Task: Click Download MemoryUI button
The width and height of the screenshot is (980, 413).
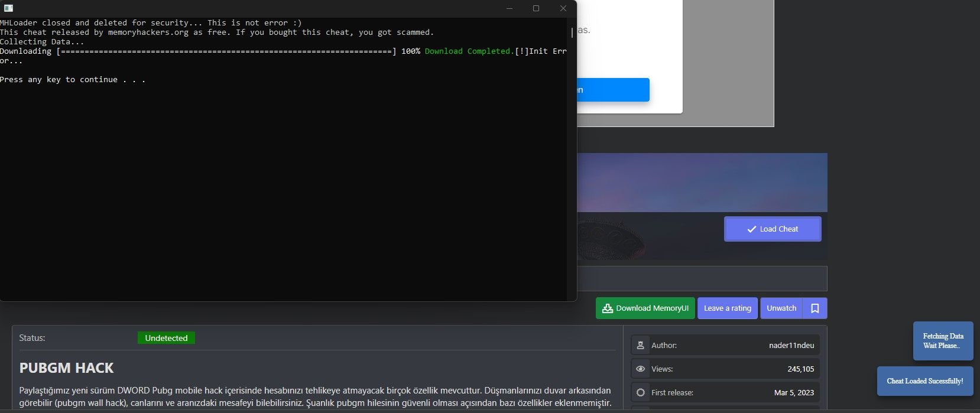Action: (x=645, y=308)
